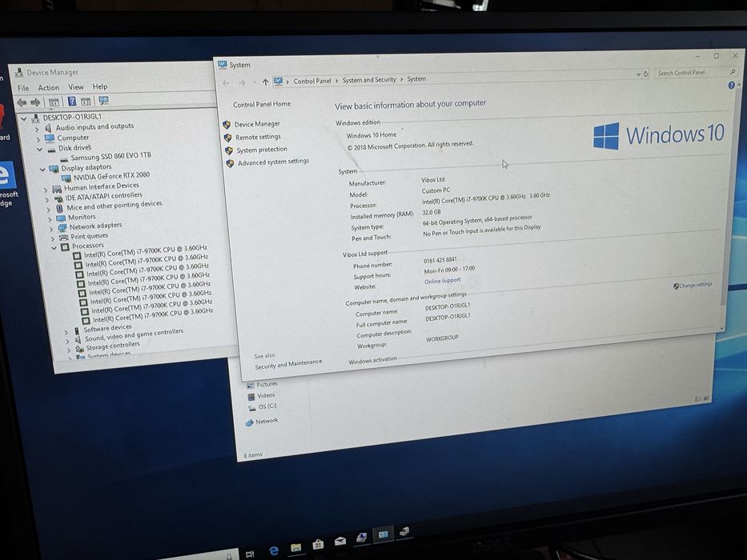Click the magnifier icon in Search Control Panel box
The height and width of the screenshot is (560, 747).
[x=733, y=72]
